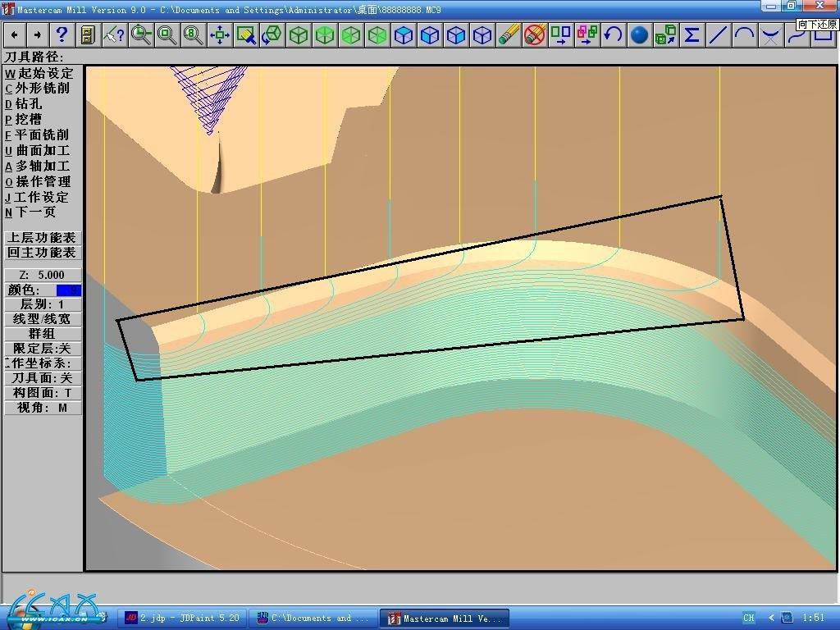Set Gview to Isometric with fourth green cube
Screen dimensions: 840x630
tap(377, 35)
